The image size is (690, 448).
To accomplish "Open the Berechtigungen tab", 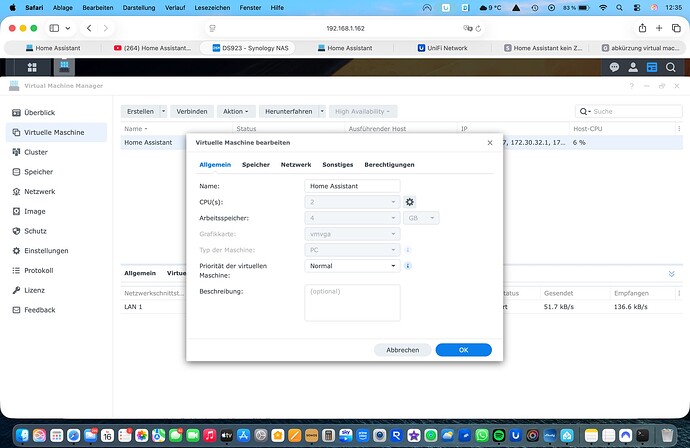I will coord(389,164).
